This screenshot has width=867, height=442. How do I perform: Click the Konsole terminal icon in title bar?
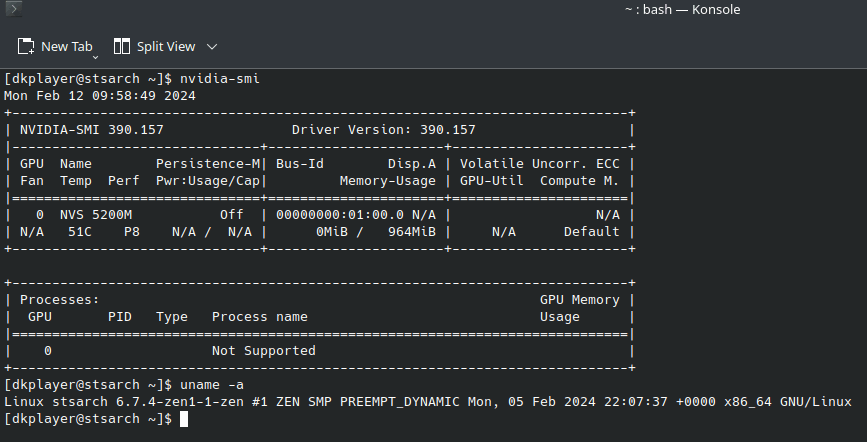coord(14,9)
